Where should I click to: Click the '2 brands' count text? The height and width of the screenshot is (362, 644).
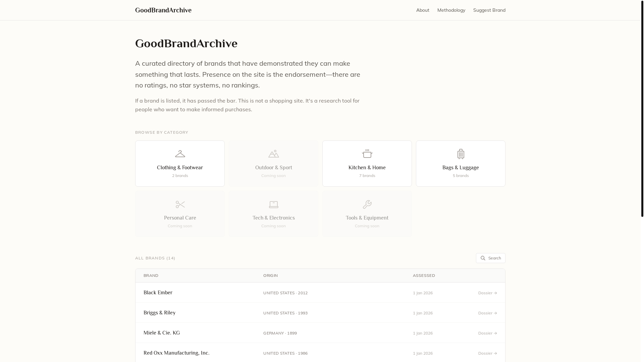click(x=180, y=176)
